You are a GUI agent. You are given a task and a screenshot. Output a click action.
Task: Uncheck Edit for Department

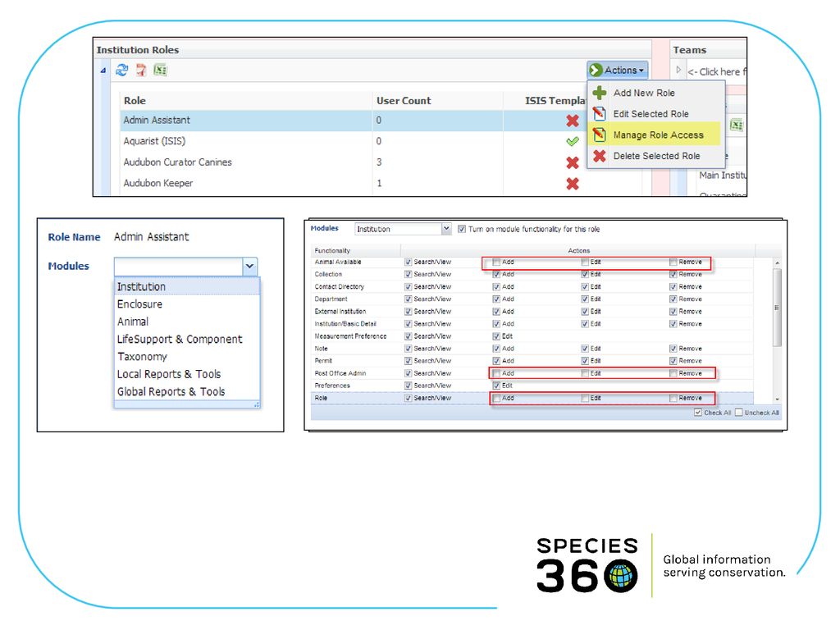[x=585, y=299]
